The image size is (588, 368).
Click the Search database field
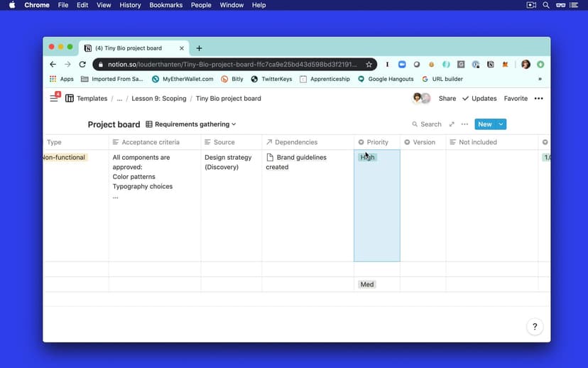[426, 124]
